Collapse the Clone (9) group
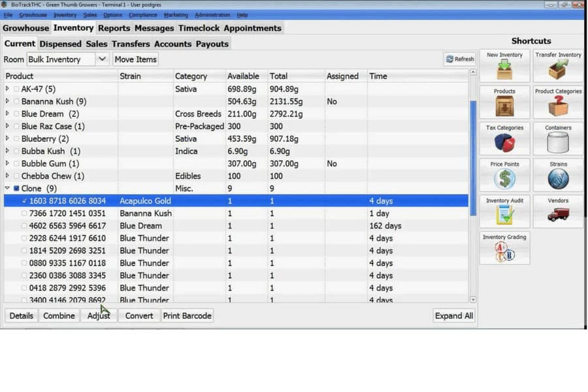The width and height of the screenshot is (588, 392). point(7,188)
